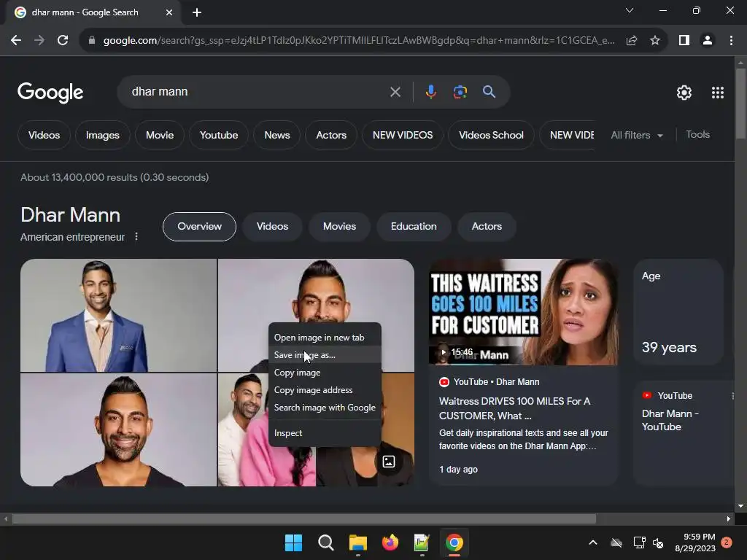
Task: Filter results by Videos chip
Action: click(x=44, y=135)
